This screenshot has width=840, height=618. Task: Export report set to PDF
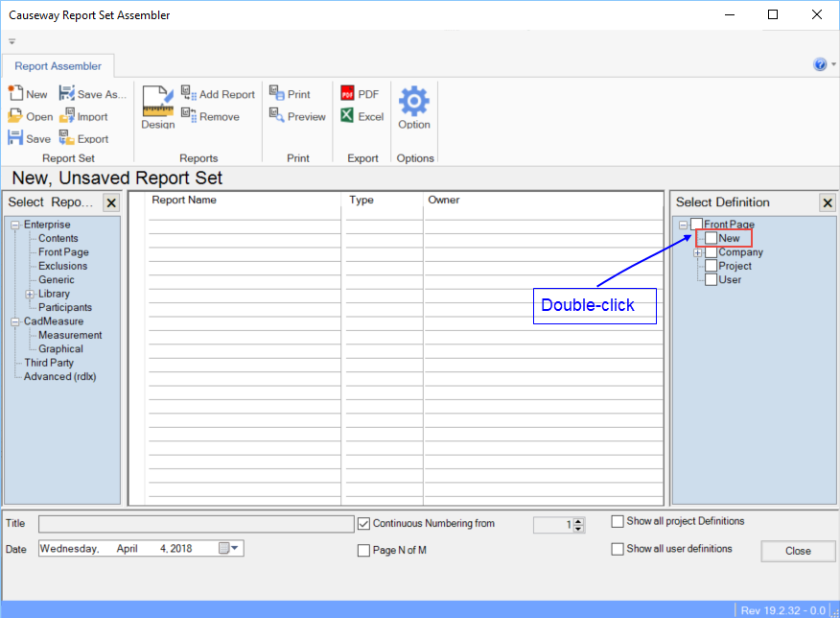[360, 94]
